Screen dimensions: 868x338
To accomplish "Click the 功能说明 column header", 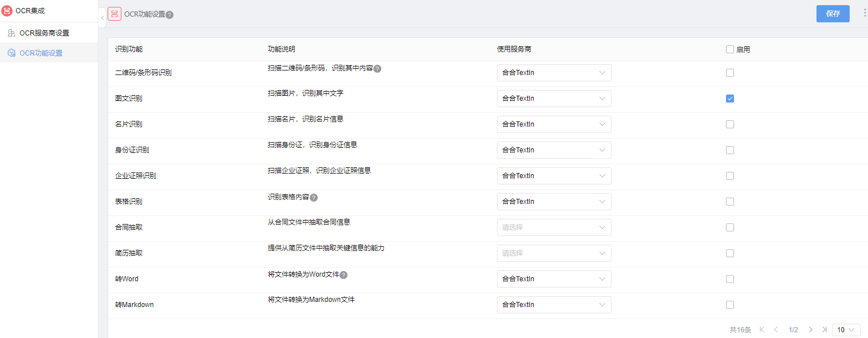I will tap(282, 49).
